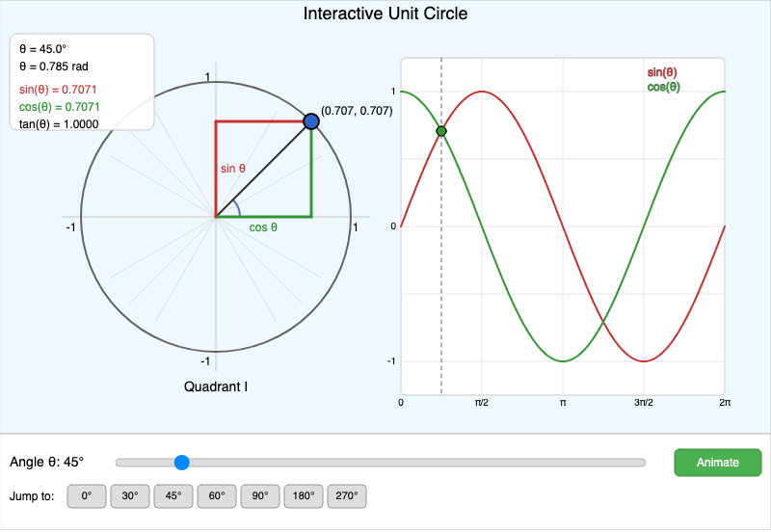Click the blue point on the unit circle
This screenshot has width=771, height=532.
[311, 121]
